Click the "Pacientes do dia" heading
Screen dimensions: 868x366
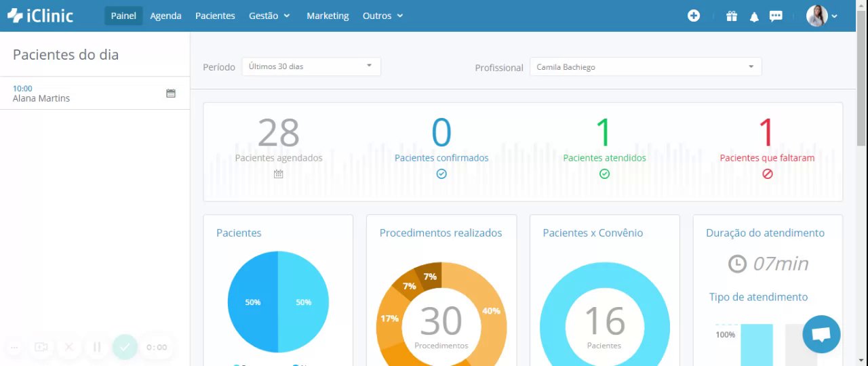click(x=66, y=55)
